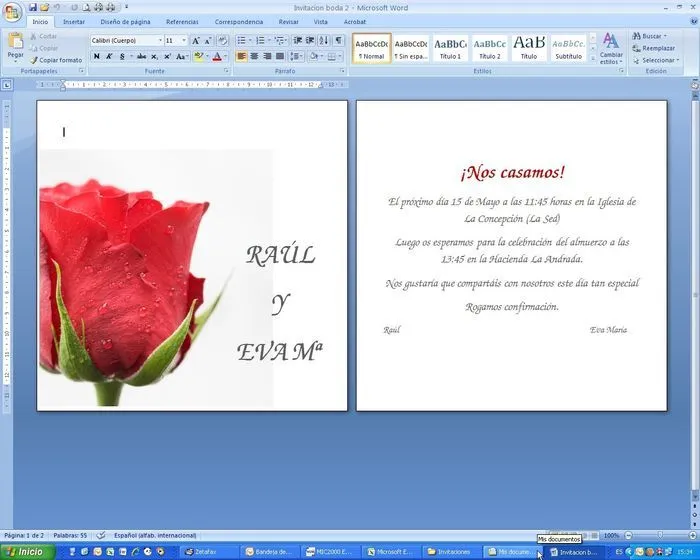Undo the last action

57,7
